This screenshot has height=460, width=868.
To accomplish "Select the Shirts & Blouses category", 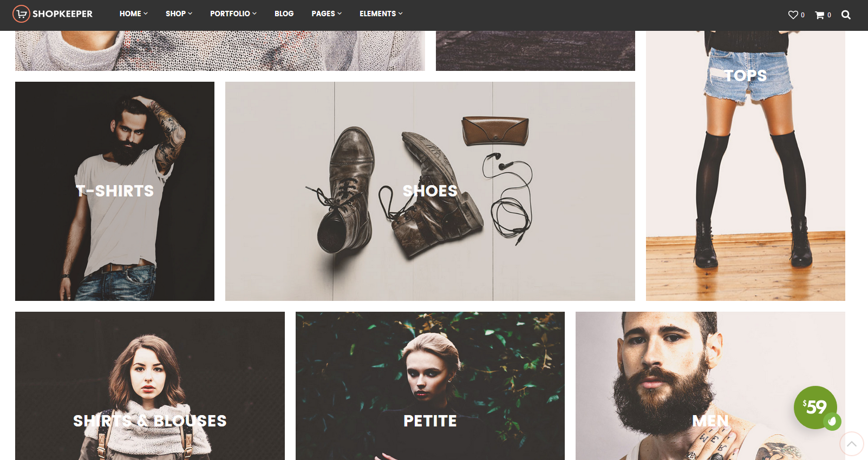I will pyautogui.click(x=150, y=386).
